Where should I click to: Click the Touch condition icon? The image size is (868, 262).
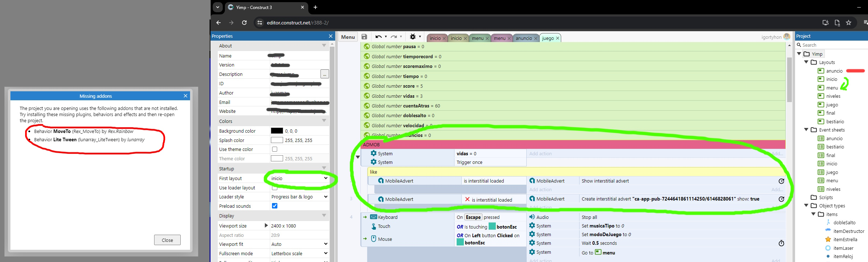(374, 226)
